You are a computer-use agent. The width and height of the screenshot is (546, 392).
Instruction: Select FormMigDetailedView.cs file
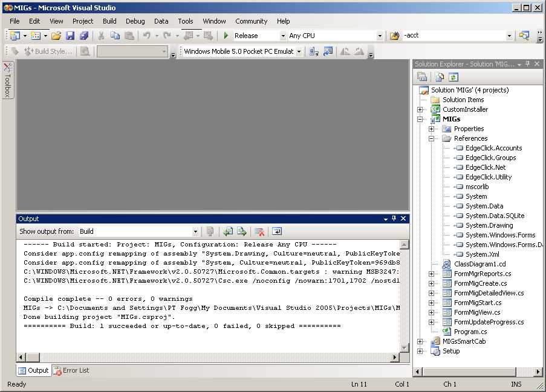[x=489, y=293]
